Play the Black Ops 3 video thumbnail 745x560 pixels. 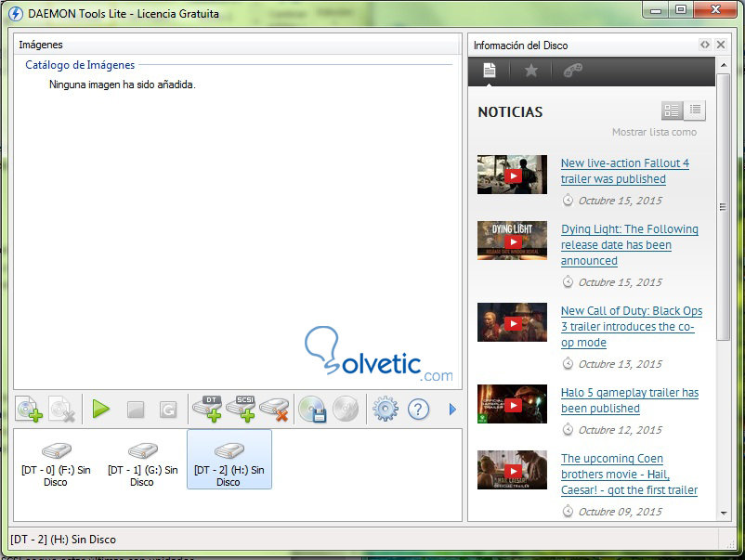tap(512, 322)
